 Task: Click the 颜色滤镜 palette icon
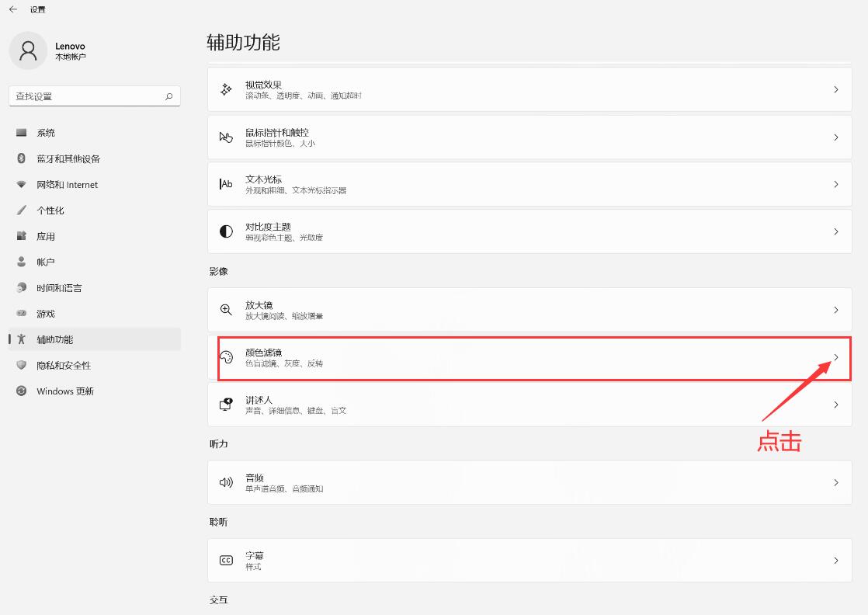point(226,357)
